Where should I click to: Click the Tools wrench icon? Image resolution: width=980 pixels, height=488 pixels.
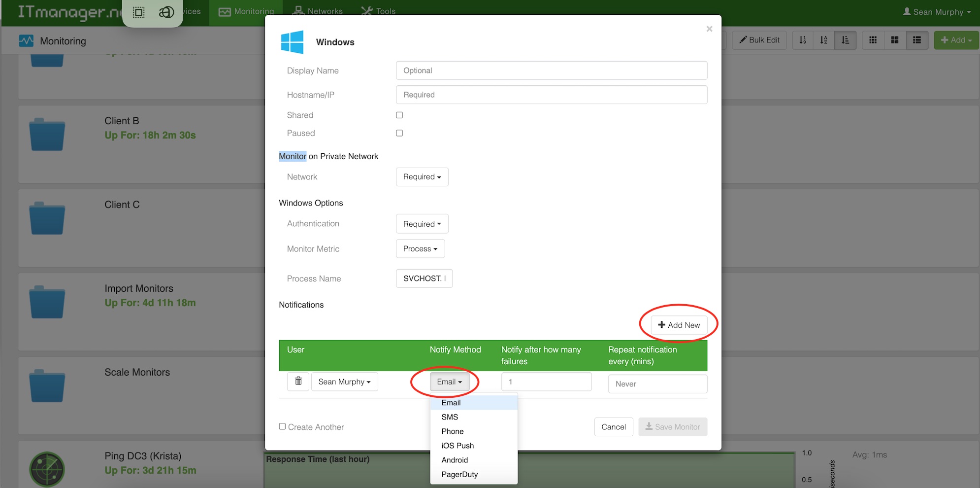pyautogui.click(x=366, y=10)
